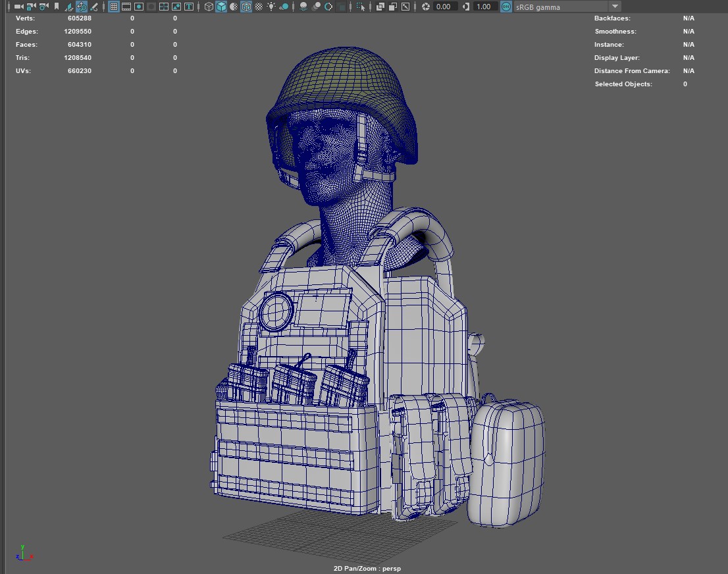Click the Use All Lights bulb icon
This screenshot has height=574, width=728.
[x=271, y=7]
